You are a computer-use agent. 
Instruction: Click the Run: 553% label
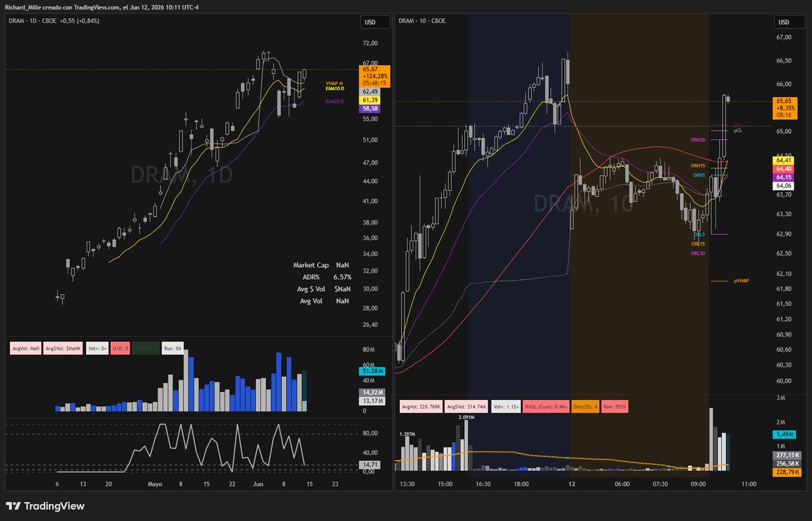click(x=615, y=407)
